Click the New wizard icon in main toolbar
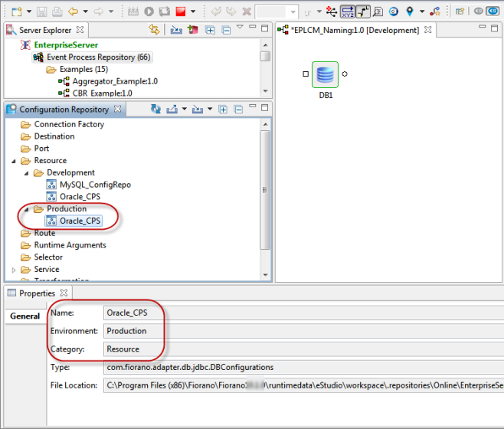504x429 pixels. pyautogui.click(x=17, y=12)
